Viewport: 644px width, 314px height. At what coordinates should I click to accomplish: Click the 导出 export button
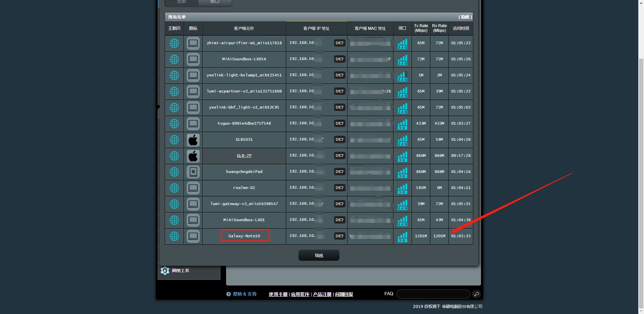tap(319, 255)
